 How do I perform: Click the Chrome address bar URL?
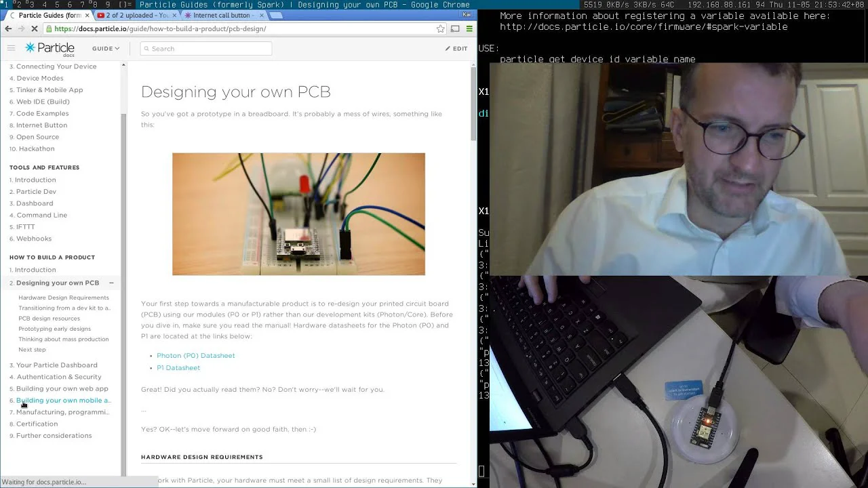click(x=160, y=28)
